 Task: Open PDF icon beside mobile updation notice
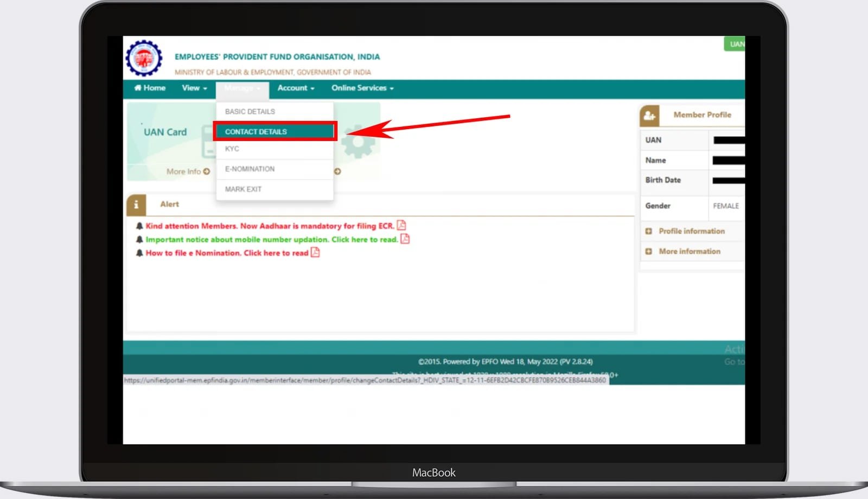click(x=405, y=239)
